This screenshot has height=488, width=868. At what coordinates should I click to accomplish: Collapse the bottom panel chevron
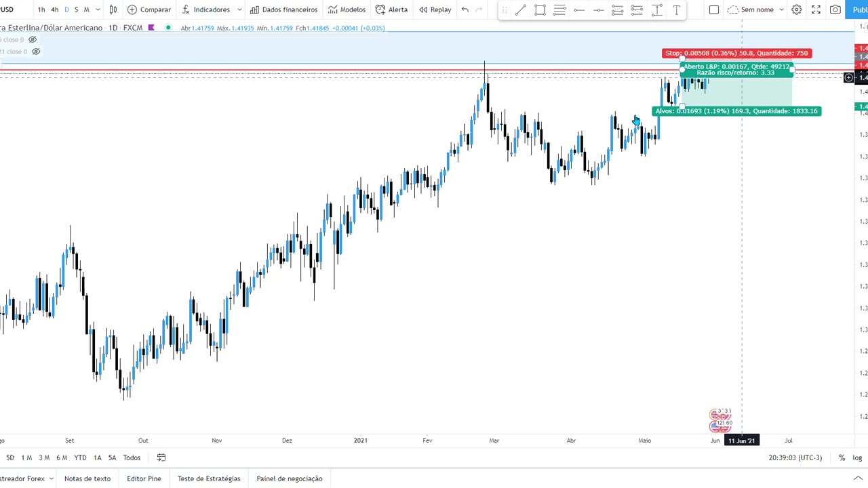[858, 479]
